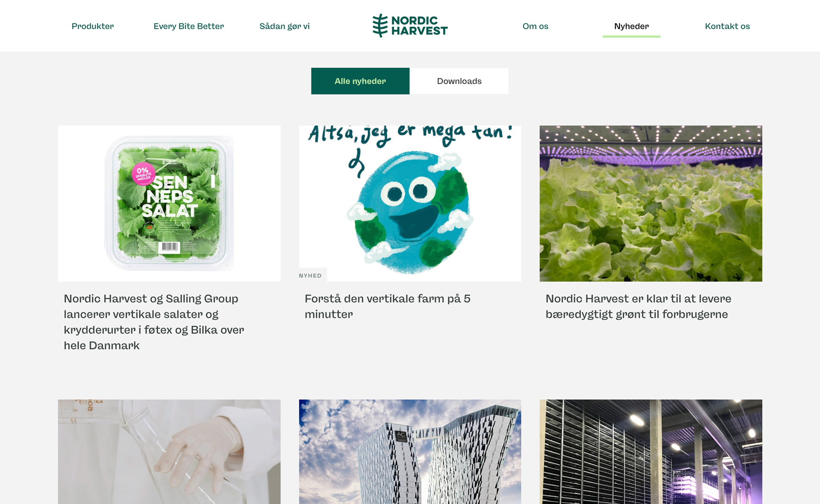The height and width of the screenshot is (504, 820).
Task: Switch to the Downloads tab
Action: click(459, 81)
